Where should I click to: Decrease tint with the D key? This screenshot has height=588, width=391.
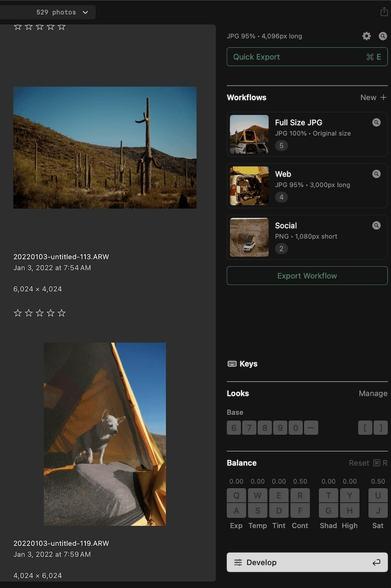pos(279,510)
